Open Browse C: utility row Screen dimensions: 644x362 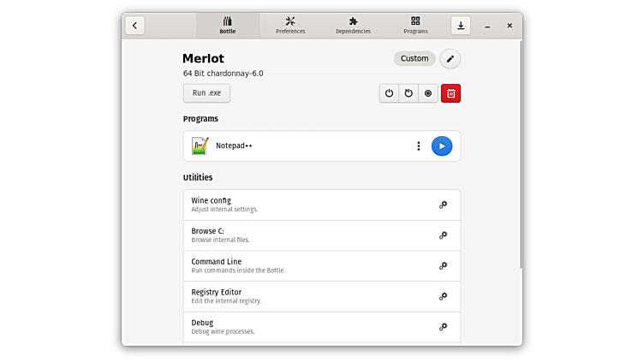[321, 235]
